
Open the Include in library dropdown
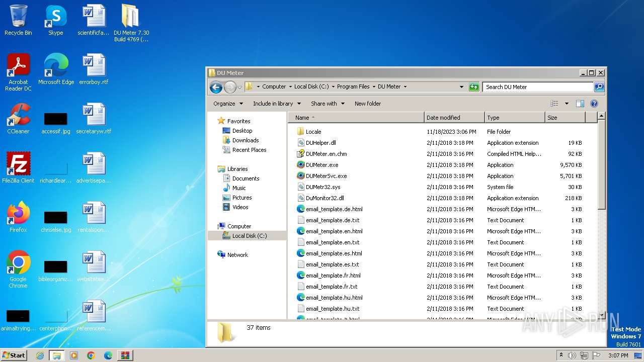(277, 104)
